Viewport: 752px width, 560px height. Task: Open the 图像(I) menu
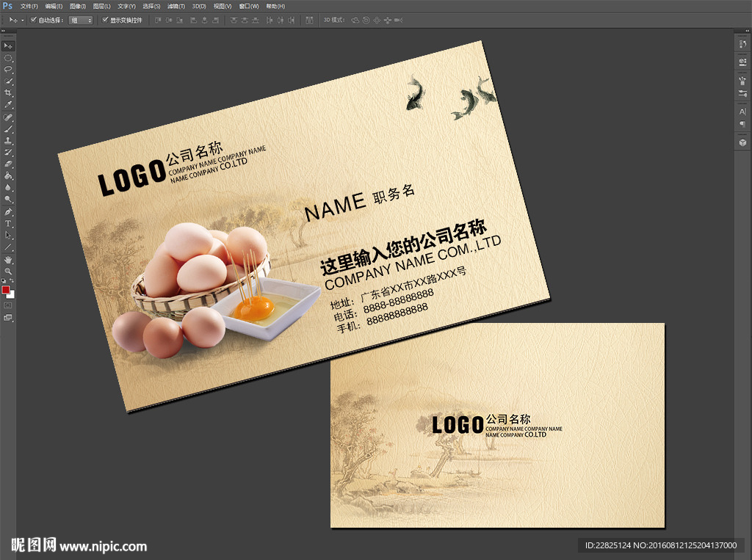tap(78, 6)
